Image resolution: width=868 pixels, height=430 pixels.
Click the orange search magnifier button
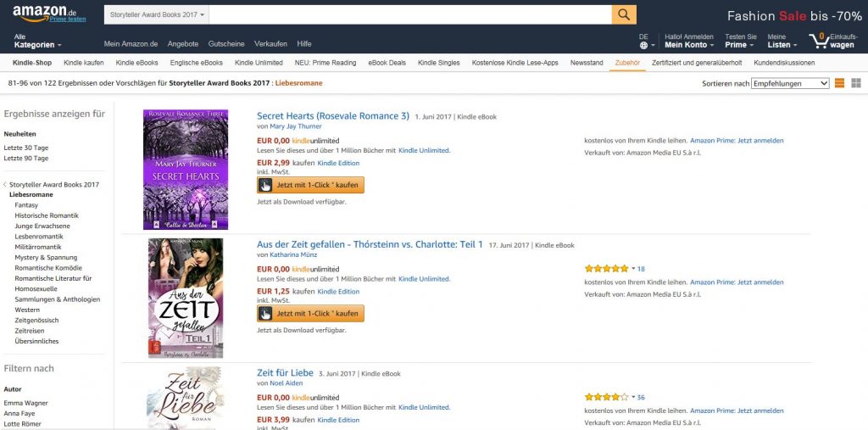(x=624, y=14)
